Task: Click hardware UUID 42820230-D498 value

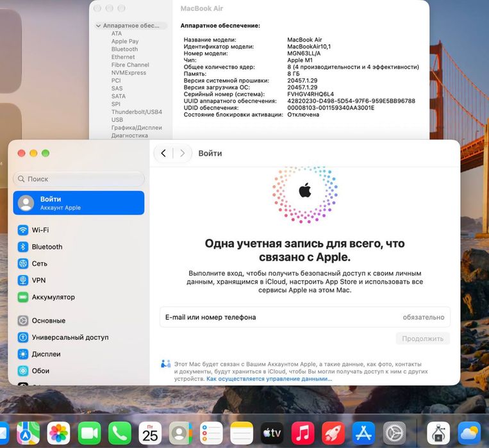Action: tap(351, 101)
